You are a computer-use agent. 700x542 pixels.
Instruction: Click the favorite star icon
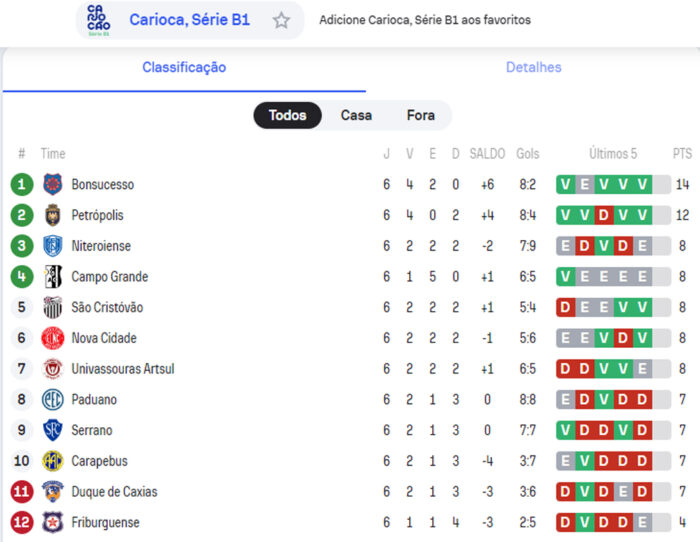(x=281, y=20)
